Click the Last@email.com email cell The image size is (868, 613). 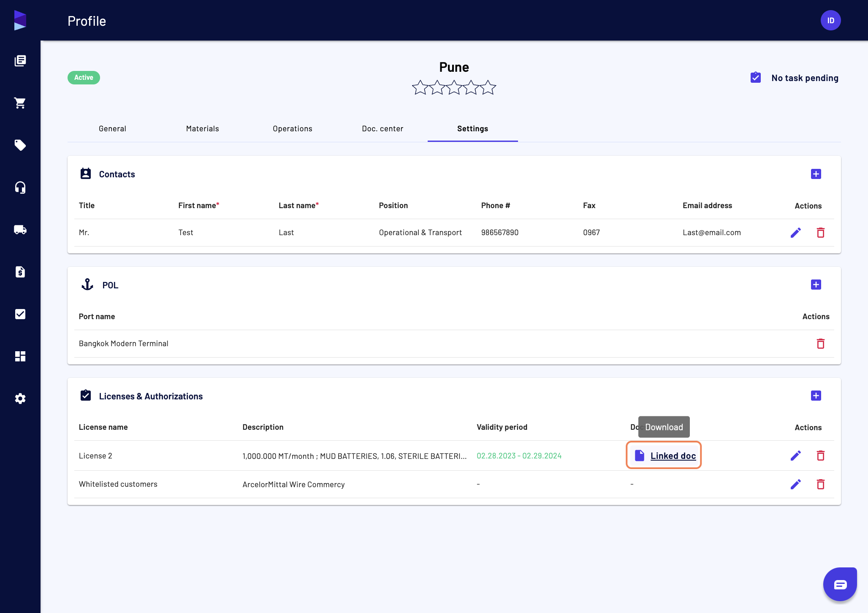[x=711, y=233]
